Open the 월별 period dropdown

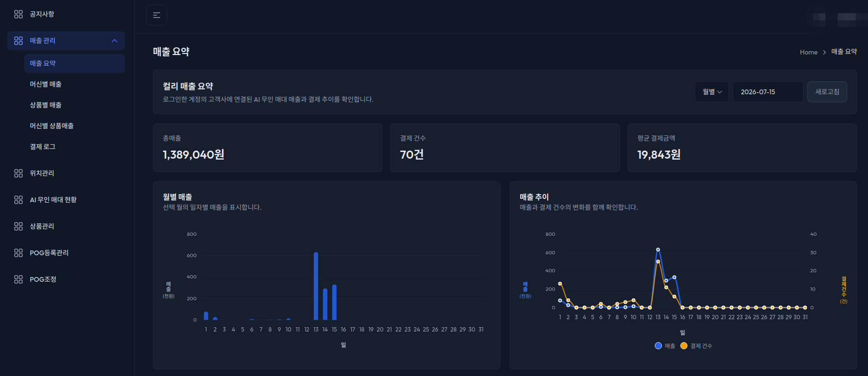point(712,92)
